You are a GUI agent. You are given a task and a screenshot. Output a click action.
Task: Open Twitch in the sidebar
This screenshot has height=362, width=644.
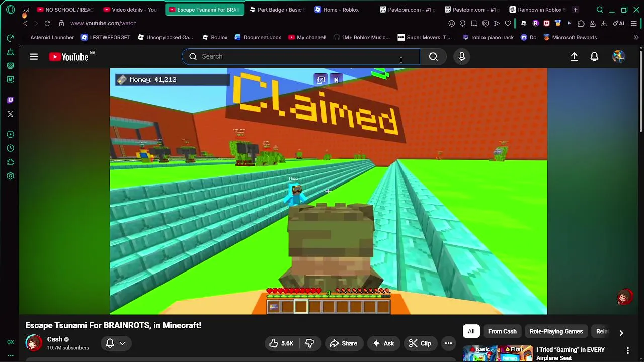10,100
